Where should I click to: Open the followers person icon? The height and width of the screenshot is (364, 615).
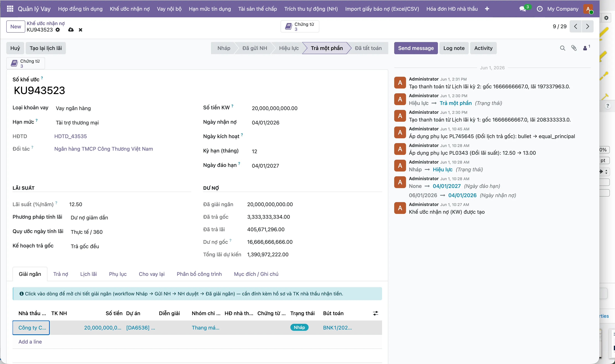[x=586, y=48]
